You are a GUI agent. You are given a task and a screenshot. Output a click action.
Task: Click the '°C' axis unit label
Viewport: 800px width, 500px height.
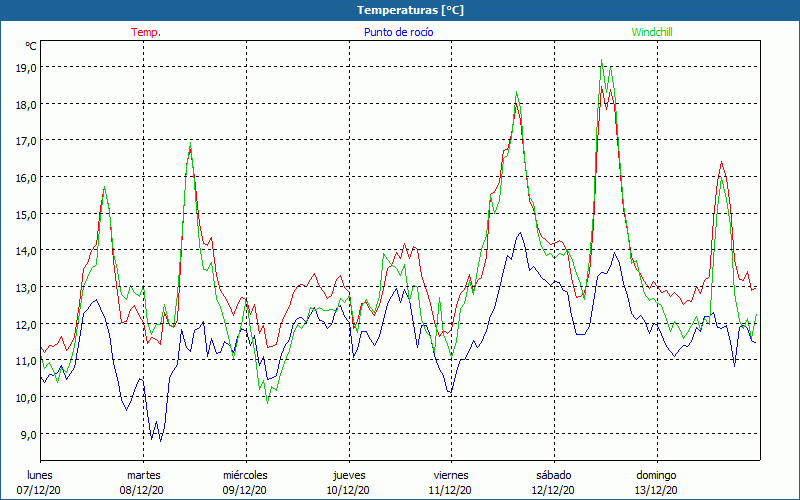pyautogui.click(x=31, y=46)
